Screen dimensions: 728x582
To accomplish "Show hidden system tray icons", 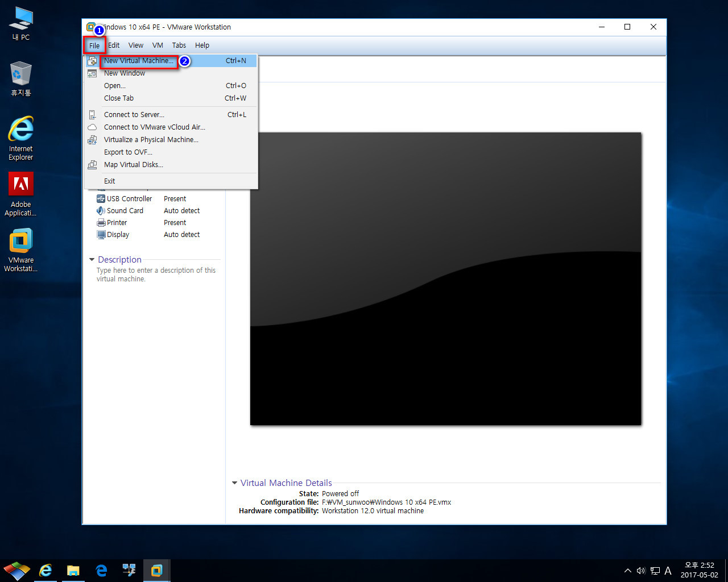I will 627,571.
